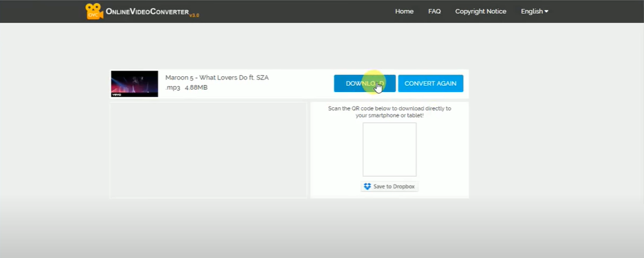Click the '.mp3 4.88MB' file info text
Viewport: 644px width, 258px height.
(x=187, y=88)
